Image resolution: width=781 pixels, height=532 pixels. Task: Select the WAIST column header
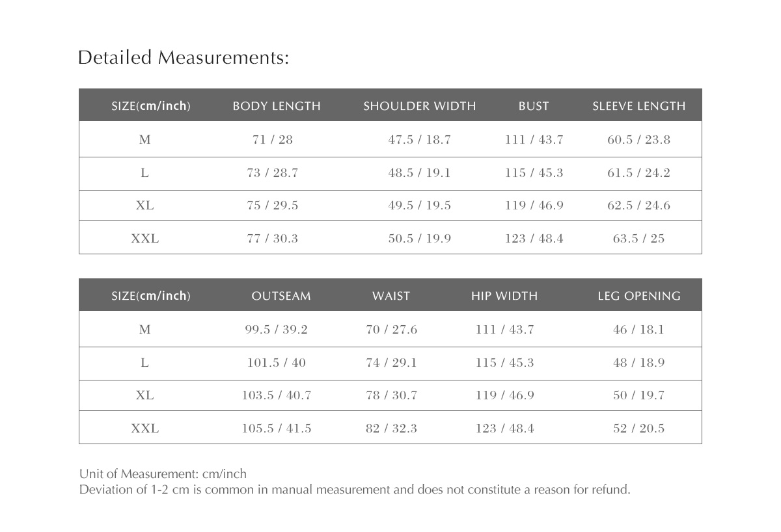pyautogui.click(x=391, y=296)
